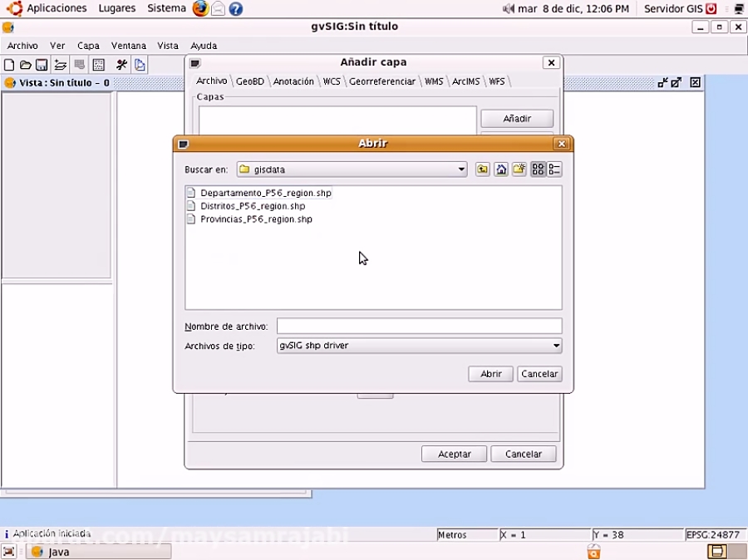Image resolution: width=748 pixels, height=560 pixels.
Task: Open a new gvSIG project
Action: 8,65
